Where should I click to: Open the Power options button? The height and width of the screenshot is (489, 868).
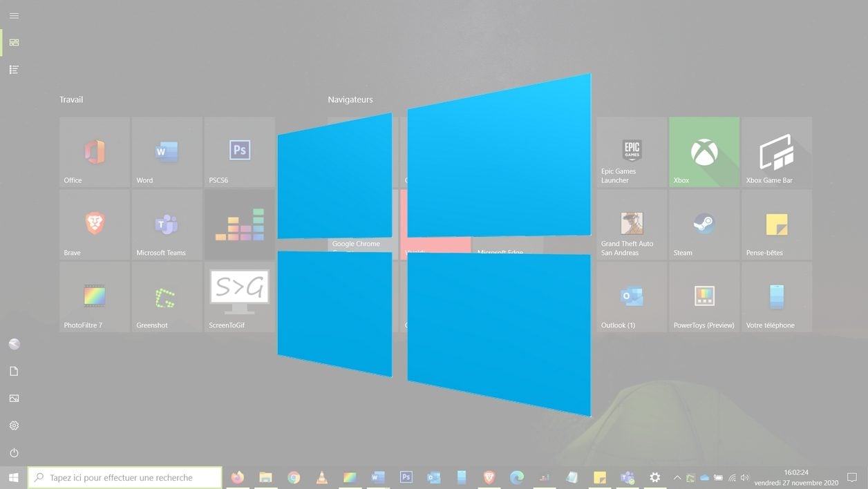[14, 453]
